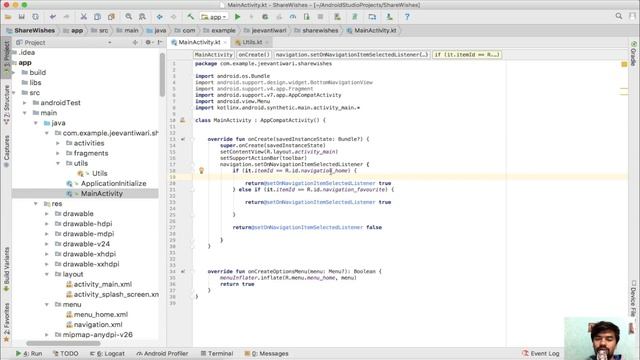This screenshot has width=640, height=360.
Task: Select navigation.xml in menu folder
Action: [x=98, y=325]
